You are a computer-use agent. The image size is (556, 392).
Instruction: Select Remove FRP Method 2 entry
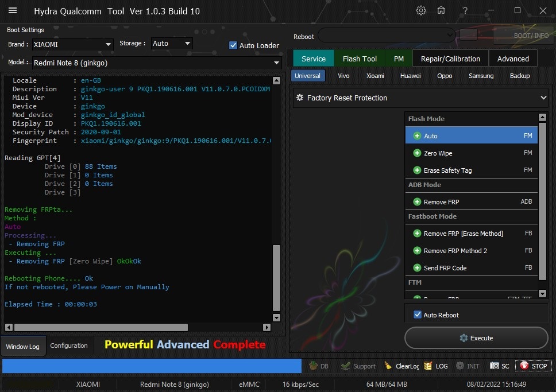[471, 251]
